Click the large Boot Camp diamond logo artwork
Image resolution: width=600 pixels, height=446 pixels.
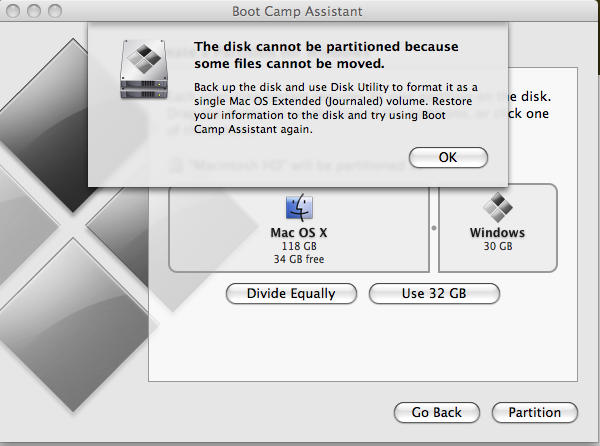[73, 226]
